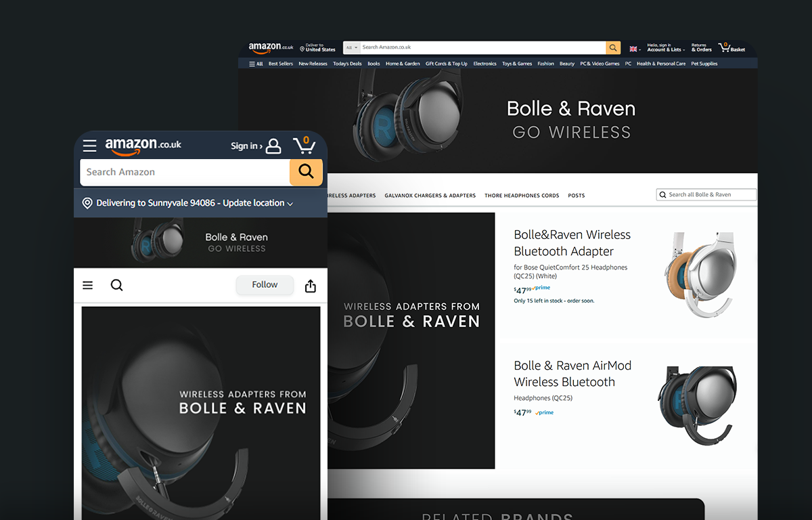Screen dimensions: 812x520
Task: Click the prime badge under AirMod product
Action: (x=545, y=413)
